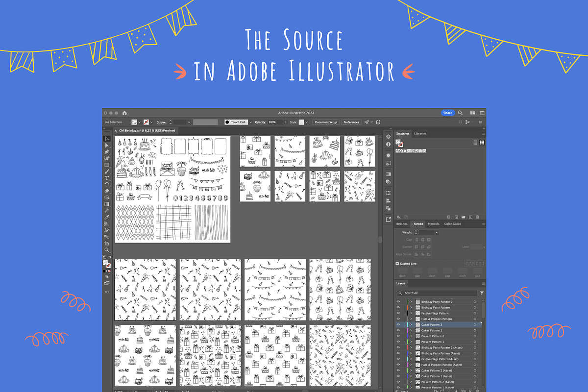The image size is (588, 392).
Task: Expand the Birthday Party Pattern 2 layer
Action: [411, 302]
